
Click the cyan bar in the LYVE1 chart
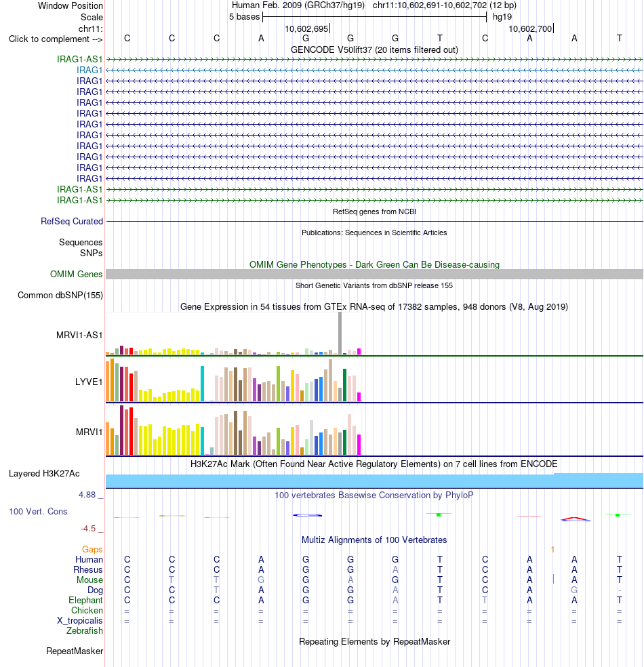tap(203, 383)
